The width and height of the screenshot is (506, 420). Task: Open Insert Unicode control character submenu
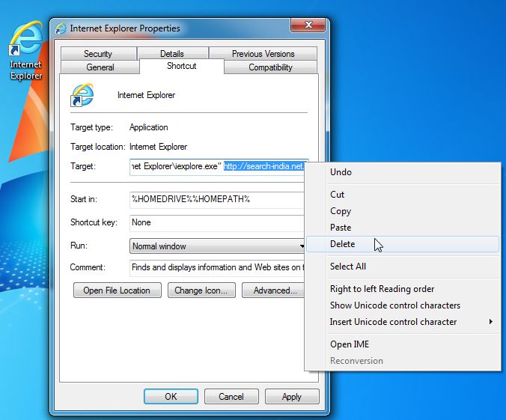[403, 322]
